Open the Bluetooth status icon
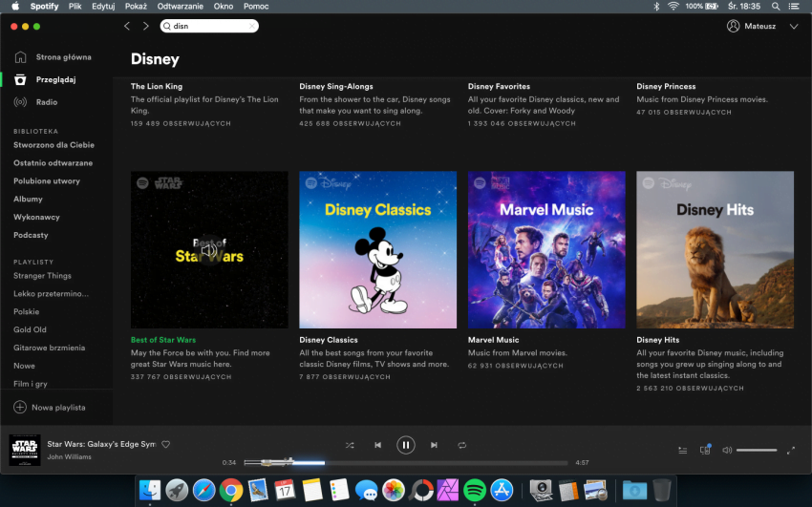Viewport: 812px width, 507px height. click(x=656, y=7)
